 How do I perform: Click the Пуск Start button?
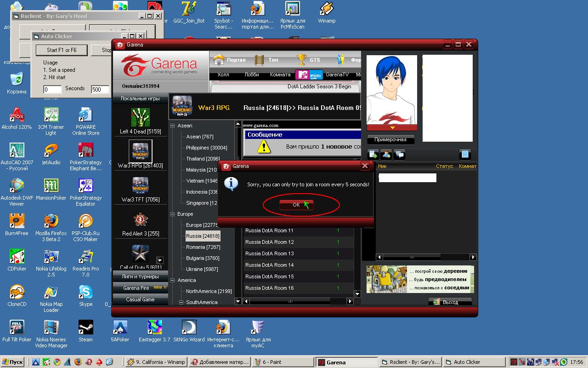[13, 362]
